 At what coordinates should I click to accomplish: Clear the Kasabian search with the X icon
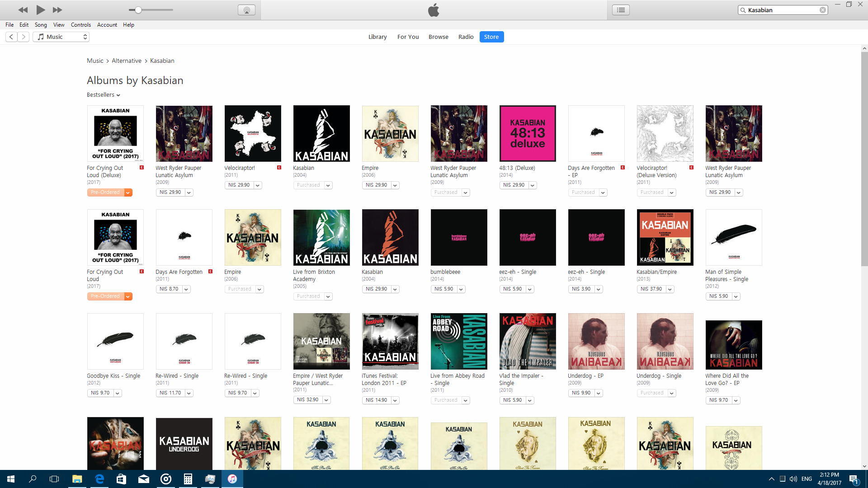(x=823, y=9)
